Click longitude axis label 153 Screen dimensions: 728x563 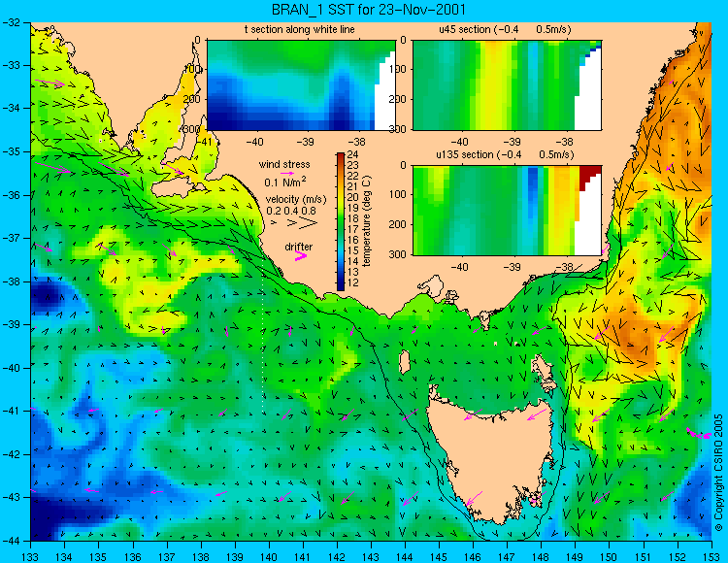pos(711,557)
